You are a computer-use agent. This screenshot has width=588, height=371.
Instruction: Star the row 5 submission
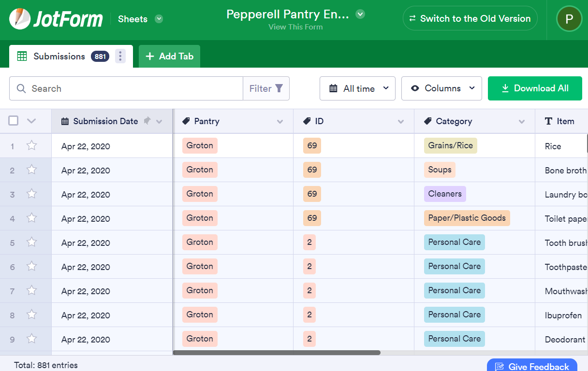(x=32, y=243)
